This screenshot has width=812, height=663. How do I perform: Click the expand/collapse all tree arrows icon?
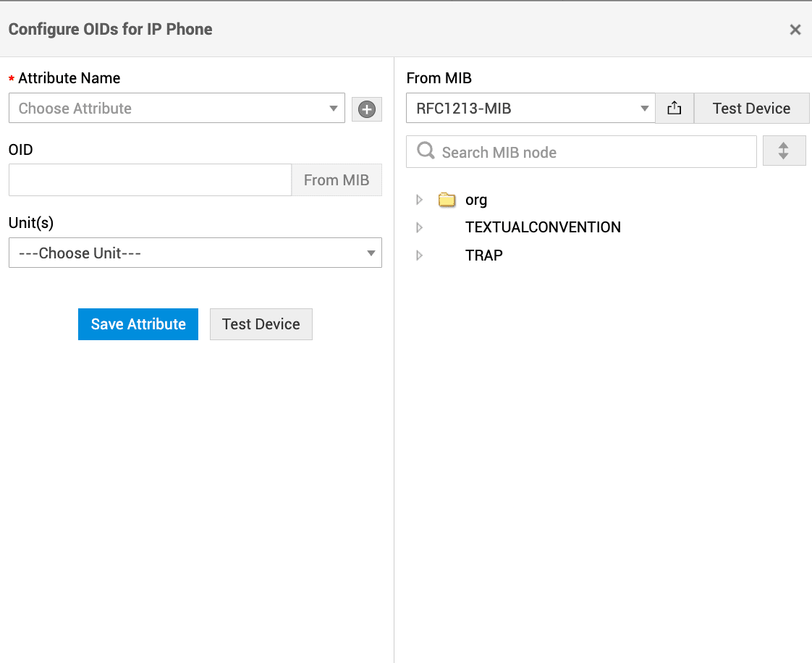[784, 151]
